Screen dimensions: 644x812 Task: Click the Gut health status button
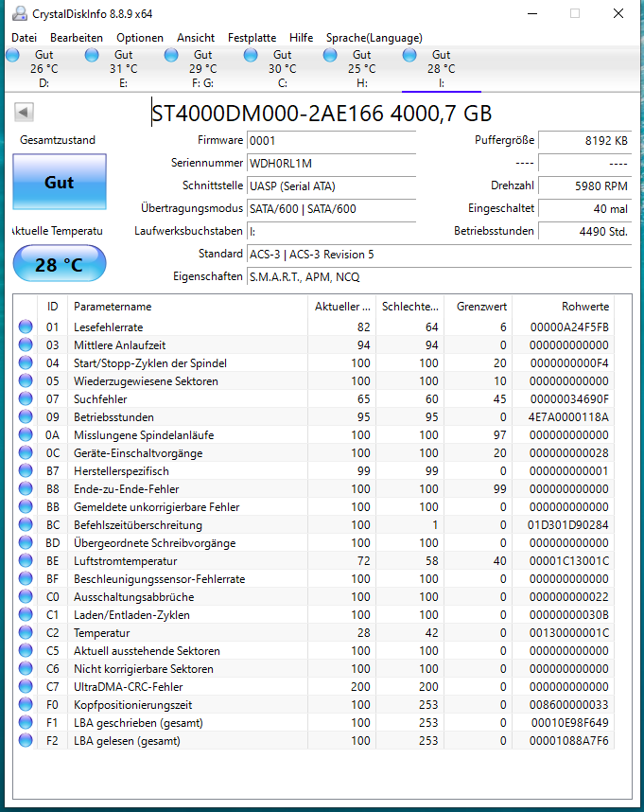click(x=60, y=182)
